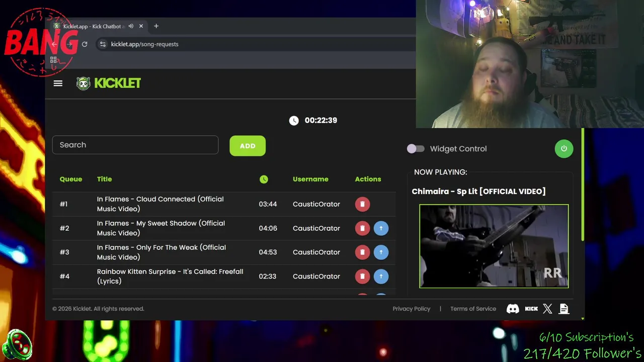
Task: Open the Discord link icon
Action: click(x=513, y=309)
